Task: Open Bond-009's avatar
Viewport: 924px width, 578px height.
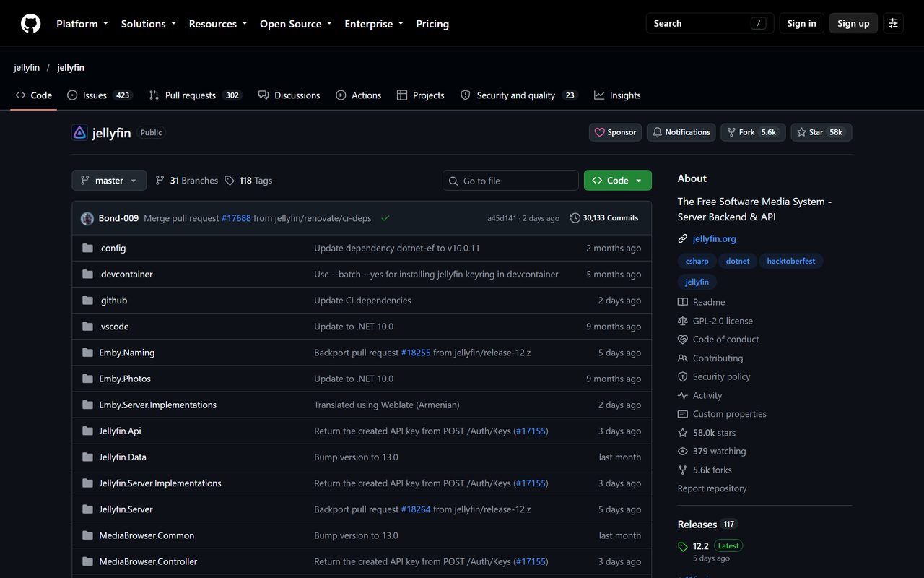Action: point(87,218)
